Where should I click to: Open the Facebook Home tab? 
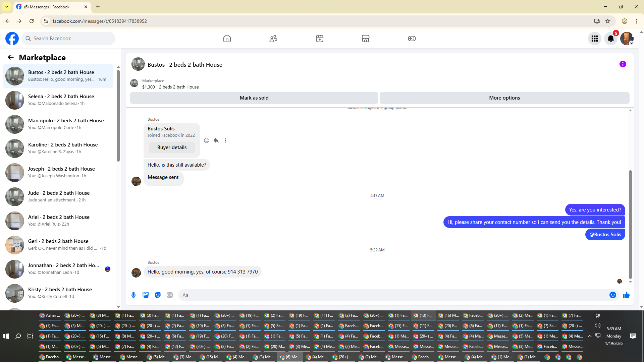[x=227, y=39]
